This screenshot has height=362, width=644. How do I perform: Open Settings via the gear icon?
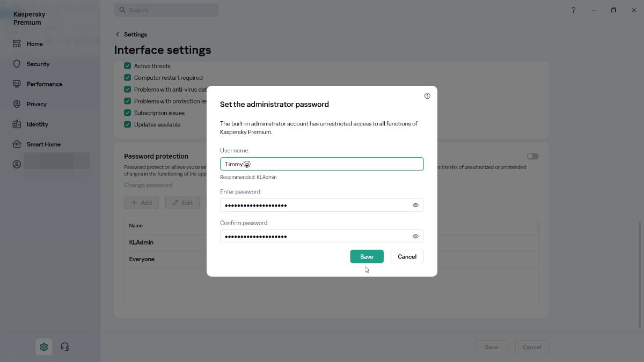(x=44, y=347)
